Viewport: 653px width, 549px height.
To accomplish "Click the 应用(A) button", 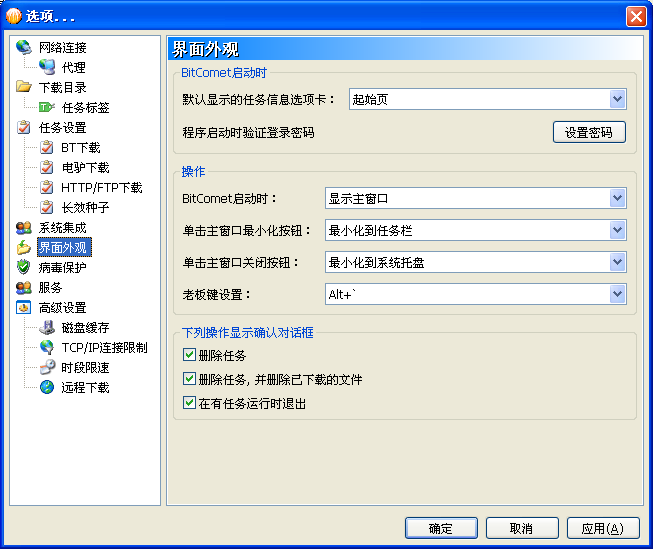I will 603,528.
